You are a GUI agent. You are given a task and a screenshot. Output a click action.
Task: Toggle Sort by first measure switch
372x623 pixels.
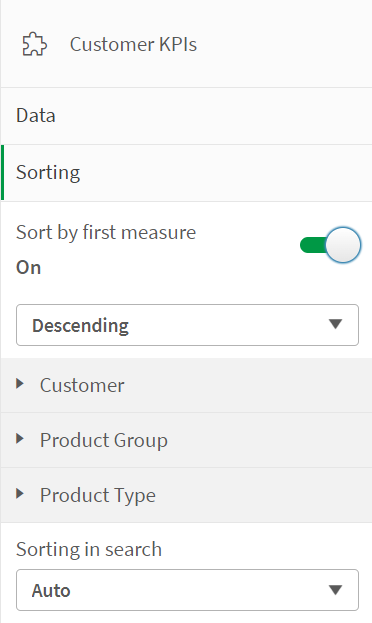[330, 245]
